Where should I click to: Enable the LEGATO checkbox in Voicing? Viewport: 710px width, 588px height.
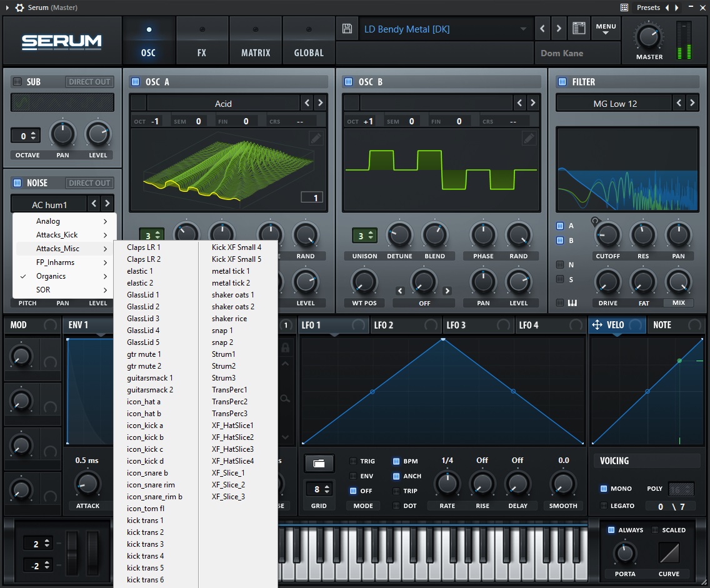click(604, 506)
